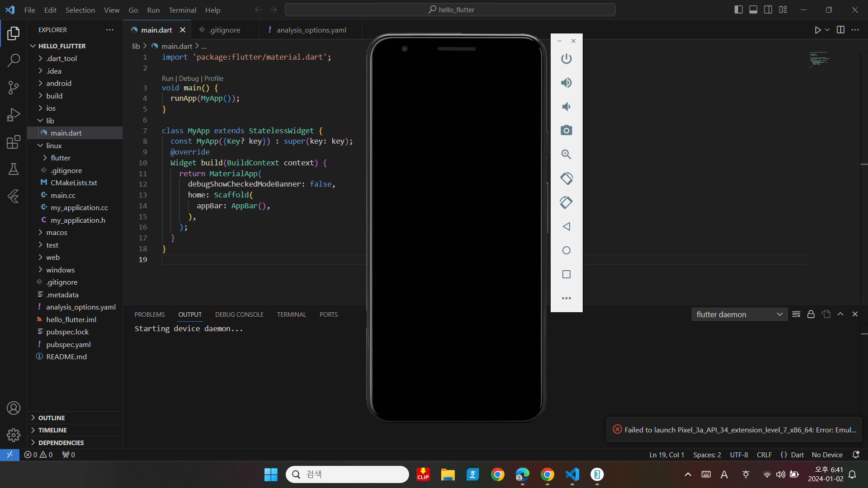Open the Customize Layout button
Screen dimensions: 868x488
[x=783, y=9]
